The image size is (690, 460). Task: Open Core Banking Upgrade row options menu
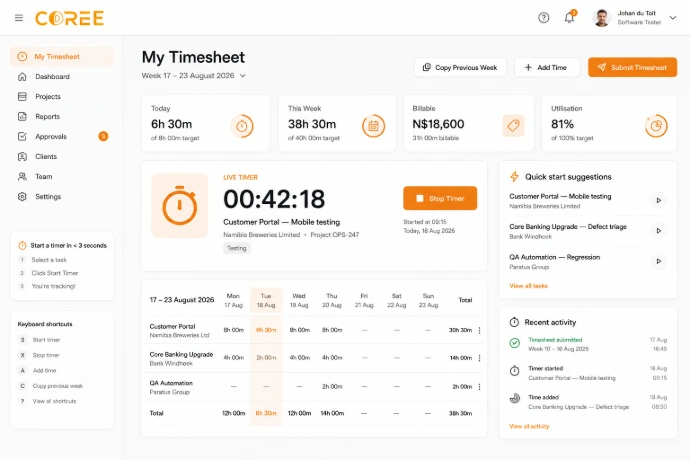[x=479, y=358]
